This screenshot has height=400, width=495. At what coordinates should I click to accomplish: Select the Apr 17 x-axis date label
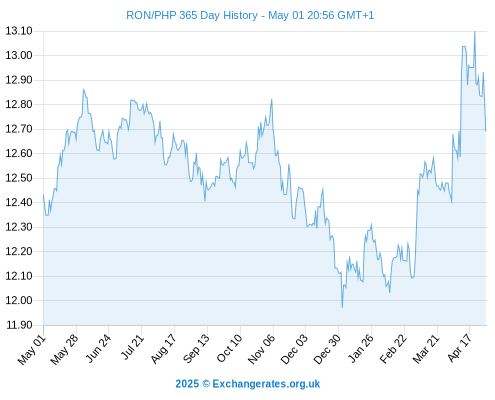[459, 348]
